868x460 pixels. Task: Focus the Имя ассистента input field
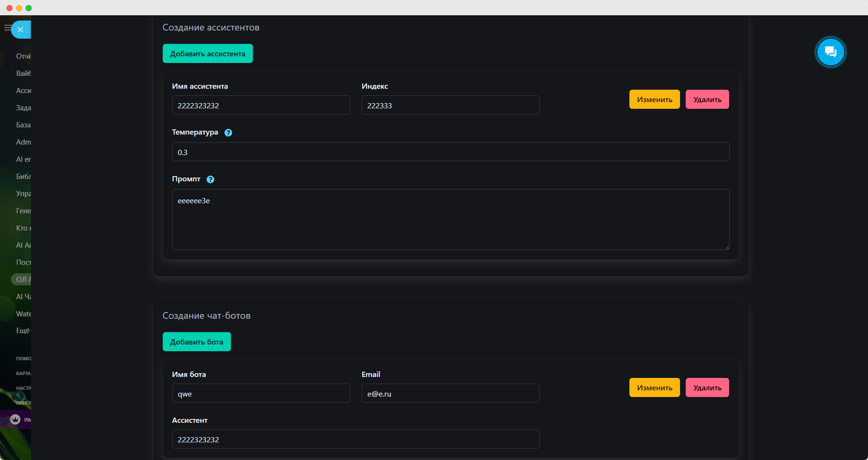261,105
